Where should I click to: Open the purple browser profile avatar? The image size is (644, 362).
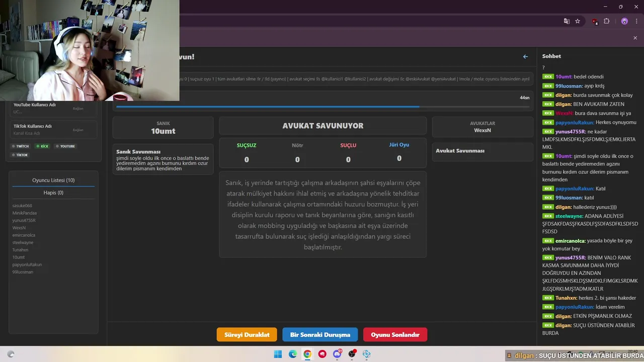[624, 21]
